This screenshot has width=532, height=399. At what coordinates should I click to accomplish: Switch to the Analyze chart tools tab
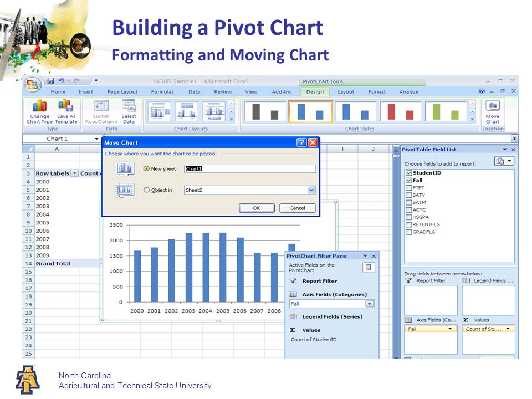[x=409, y=91]
